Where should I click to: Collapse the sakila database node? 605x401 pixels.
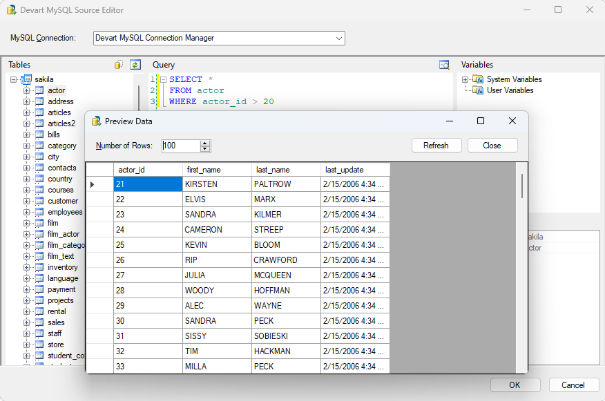pos(13,79)
